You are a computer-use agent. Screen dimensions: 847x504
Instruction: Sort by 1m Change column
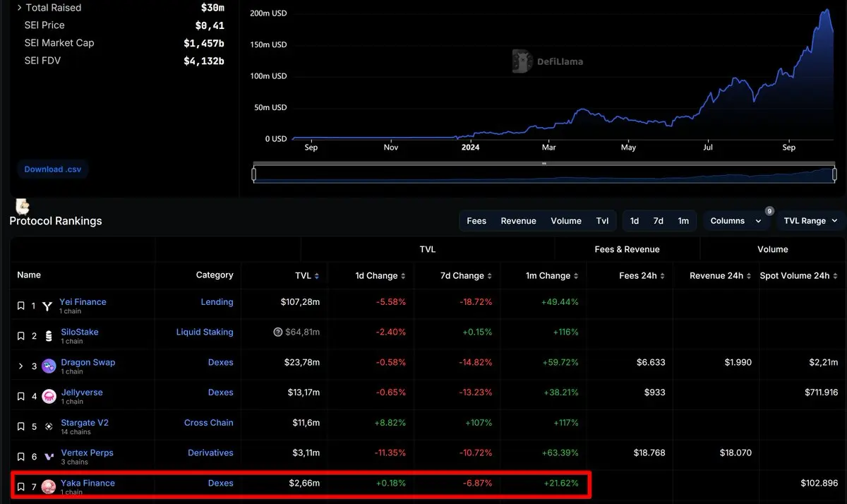pyautogui.click(x=576, y=276)
